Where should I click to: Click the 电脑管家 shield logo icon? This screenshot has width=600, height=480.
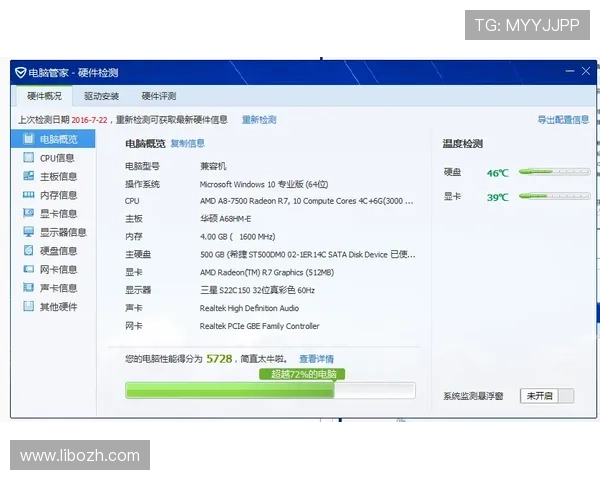click(x=20, y=72)
